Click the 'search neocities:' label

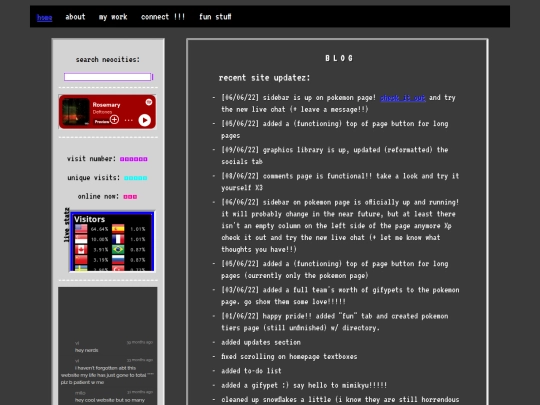108,60
